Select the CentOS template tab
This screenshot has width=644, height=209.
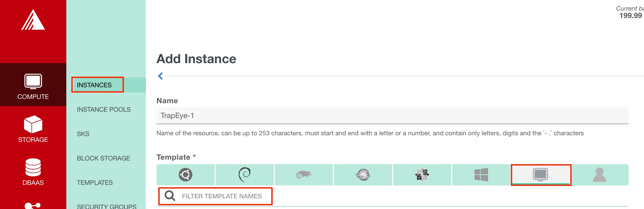tap(422, 175)
